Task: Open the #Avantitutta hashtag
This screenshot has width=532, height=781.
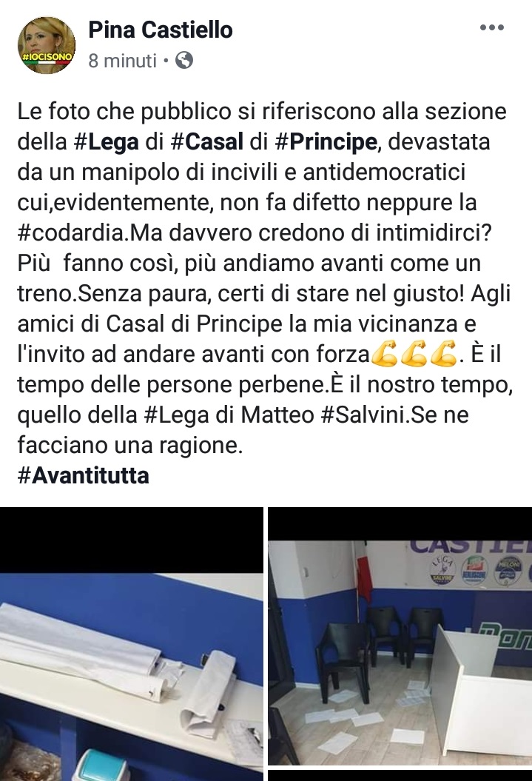Action: click(x=83, y=476)
